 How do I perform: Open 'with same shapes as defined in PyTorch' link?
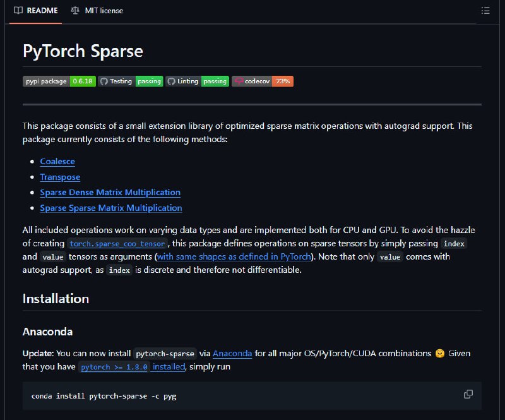[x=234, y=256]
